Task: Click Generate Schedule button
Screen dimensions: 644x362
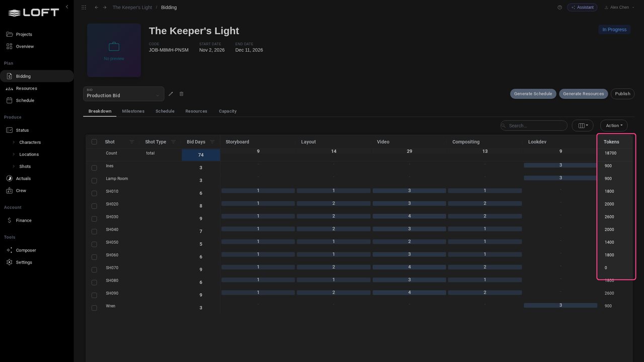Action: click(x=533, y=94)
